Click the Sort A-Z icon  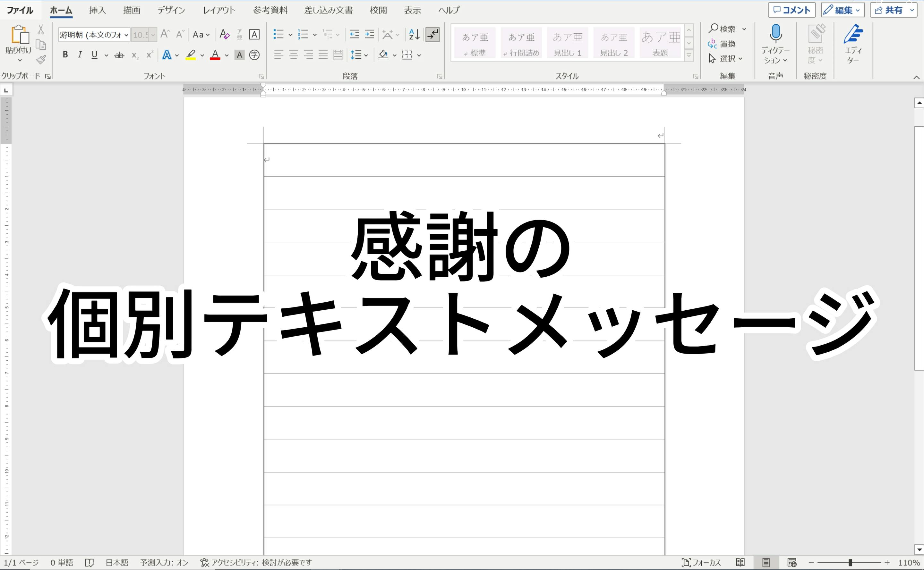click(x=414, y=35)
